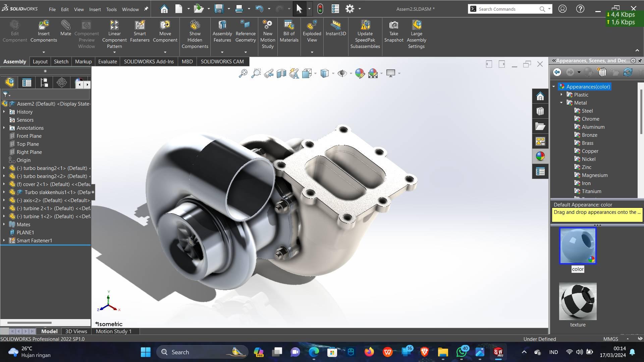The height and width of the screenshot is (362, 644).
Task: Pin the Appearances task pane
Action: coord(640,61)
